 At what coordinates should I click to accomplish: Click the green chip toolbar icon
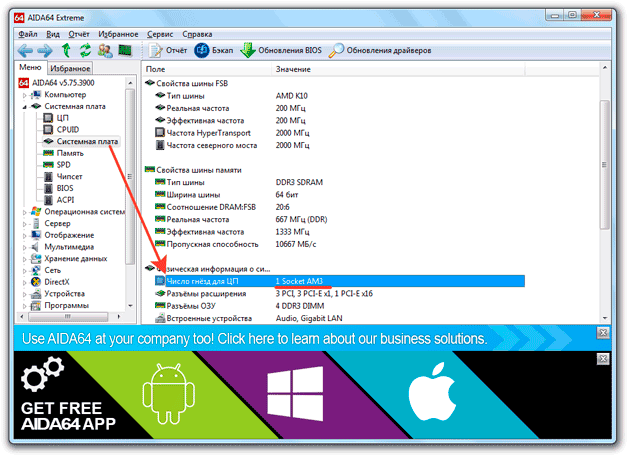125,50
